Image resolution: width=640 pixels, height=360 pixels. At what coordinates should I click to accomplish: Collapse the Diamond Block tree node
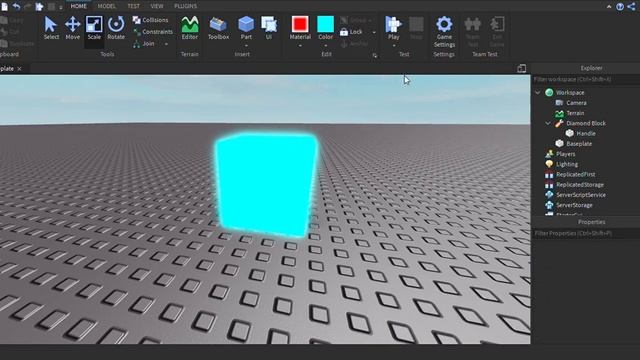[x=548, y=123]
